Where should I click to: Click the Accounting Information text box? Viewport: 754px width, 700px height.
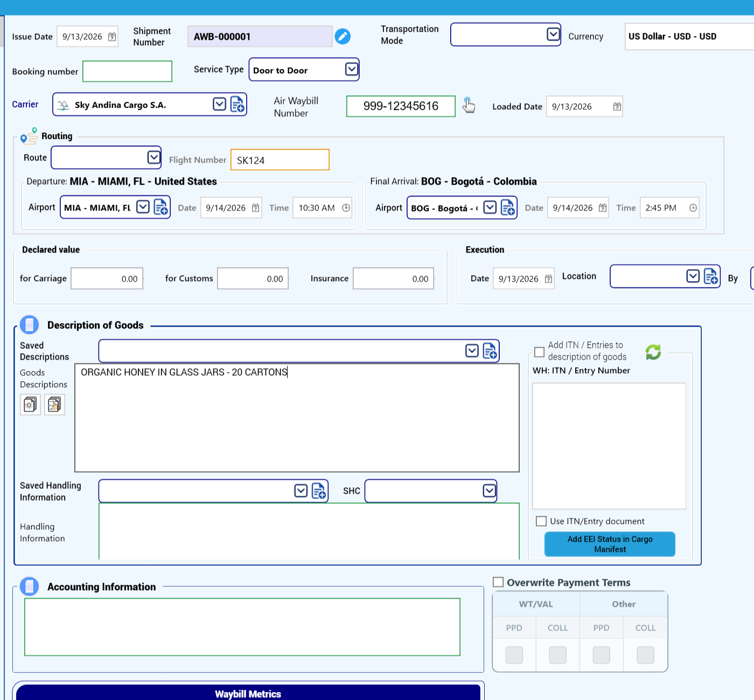pos(242,627)
